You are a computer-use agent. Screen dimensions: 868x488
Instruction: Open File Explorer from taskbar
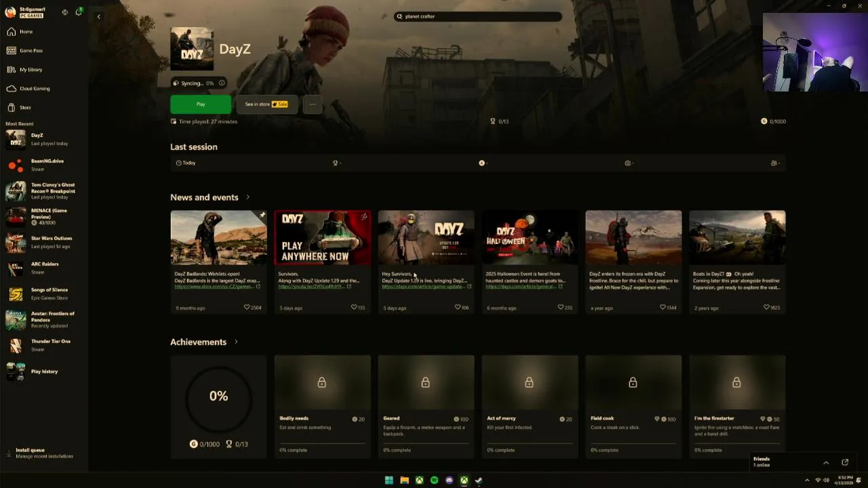pyautogui.click(x=404, y=481)
